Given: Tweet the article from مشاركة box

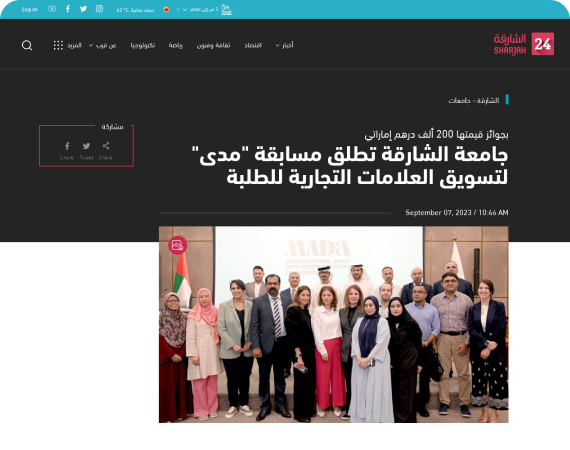Looking at the screenshot, I should [x=86, y=146].
